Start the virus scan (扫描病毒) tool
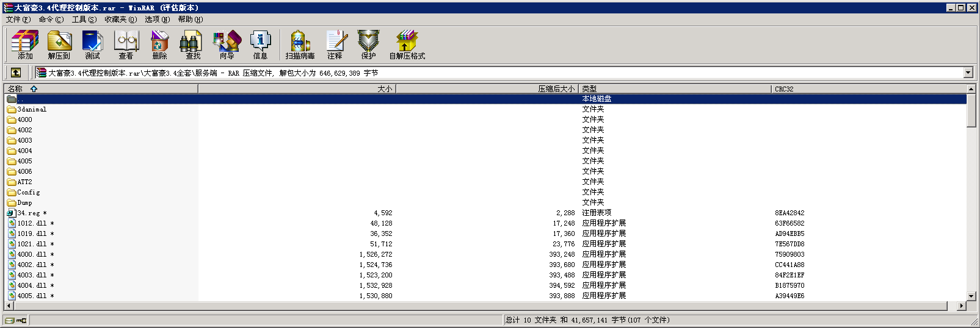The height and width of the screenshot is (328, 980). tap(300, 45)
